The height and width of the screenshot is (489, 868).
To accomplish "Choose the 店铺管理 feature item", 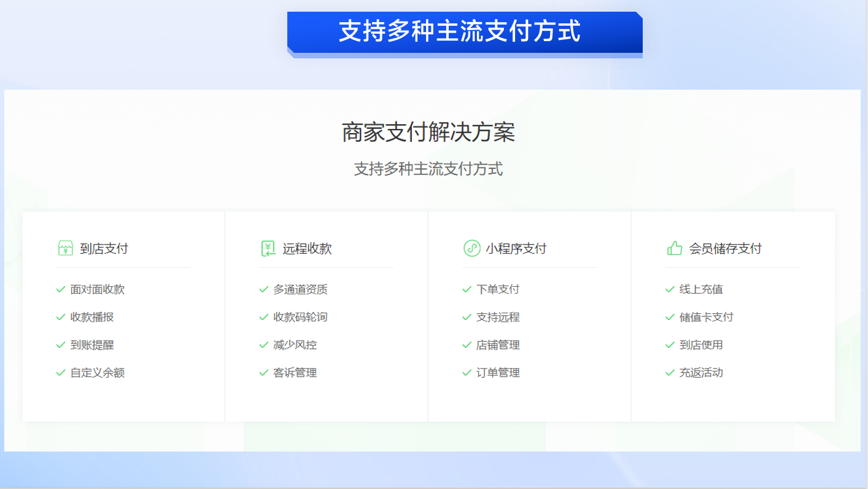I will (x=498, y=345).
